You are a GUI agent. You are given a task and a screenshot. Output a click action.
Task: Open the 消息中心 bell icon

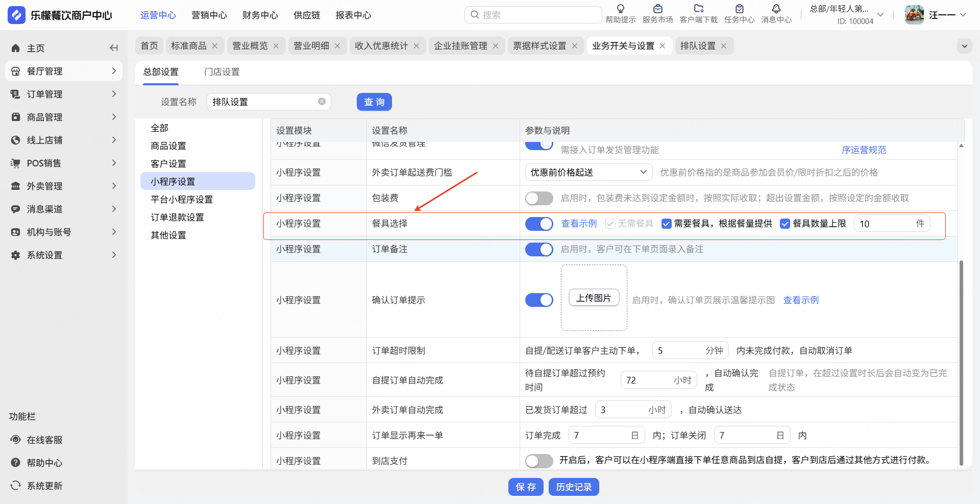(x=776, y=9)
